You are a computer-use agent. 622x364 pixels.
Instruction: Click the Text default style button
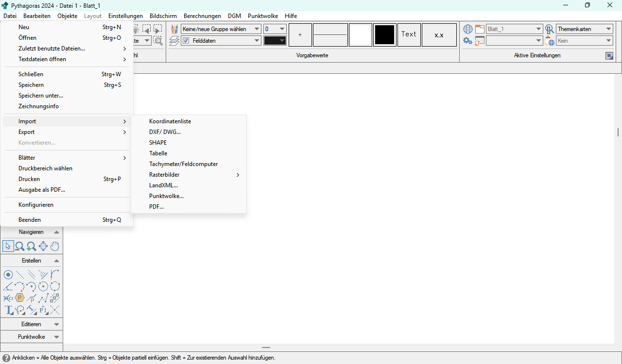click(409, 35)
